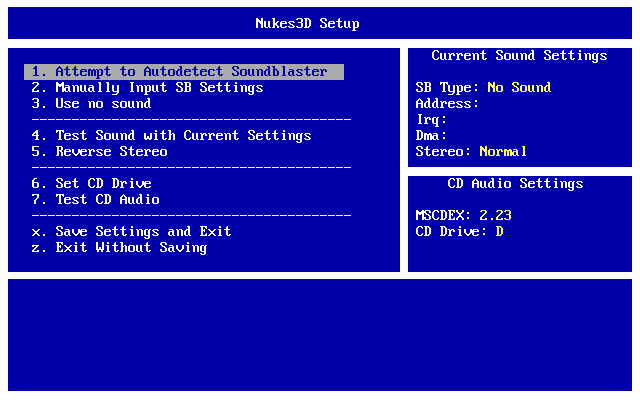Click the Irq: label

(431, 120)
